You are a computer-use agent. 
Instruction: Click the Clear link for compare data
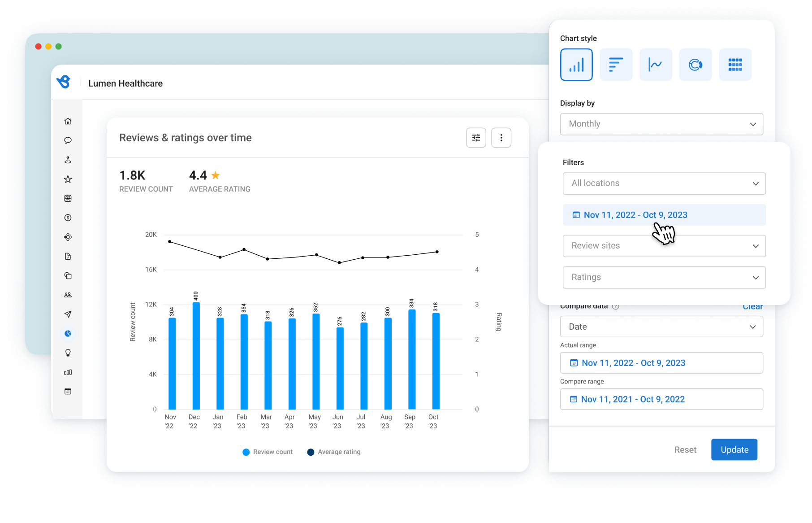point(752,307)
